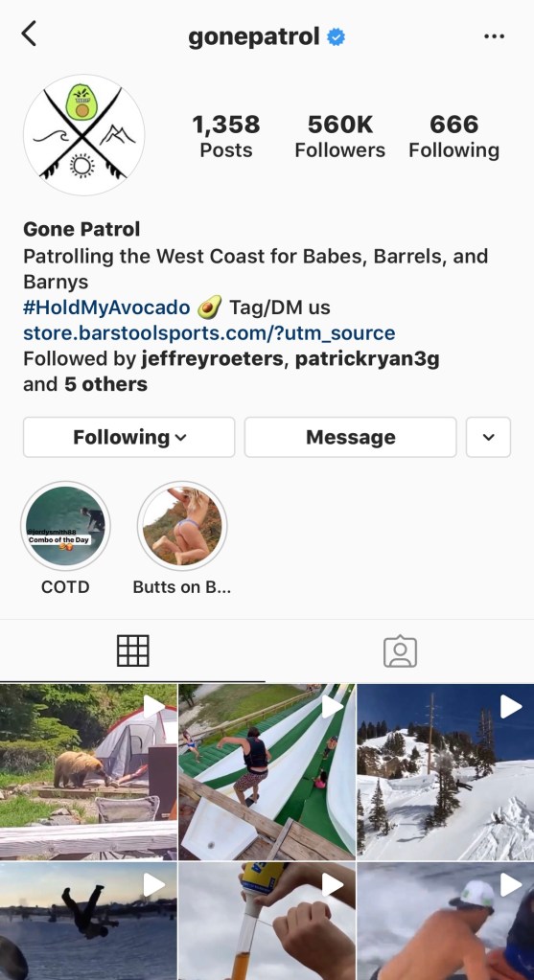Tap the #HoldMyAvocado hashtag
This screenshot has width=534, height=980.
coord(106,307)
